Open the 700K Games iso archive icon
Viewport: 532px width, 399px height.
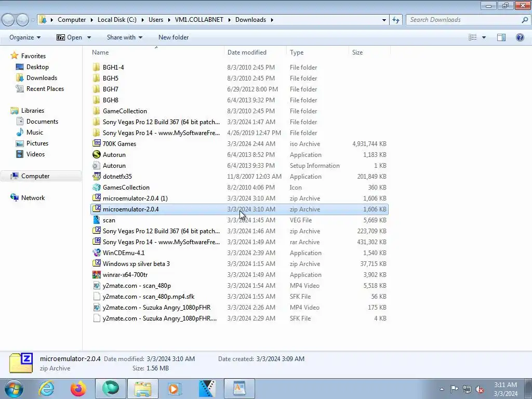pos(97,143)
